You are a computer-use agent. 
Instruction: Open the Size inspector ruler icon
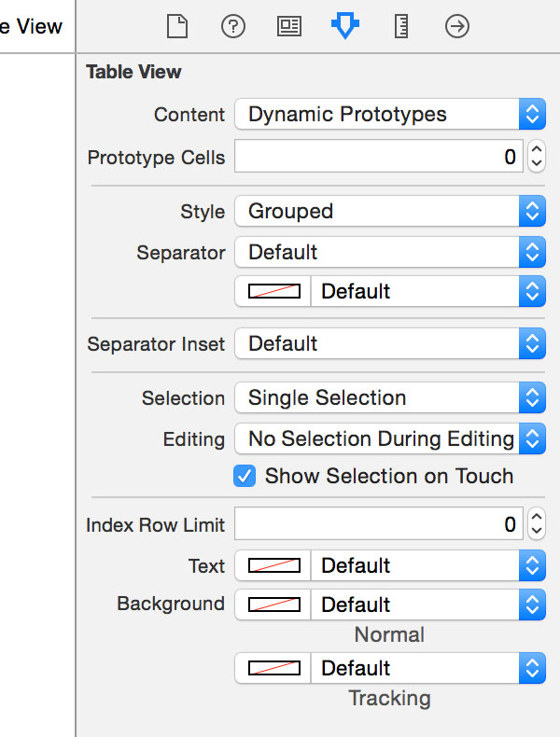(401, 26)
